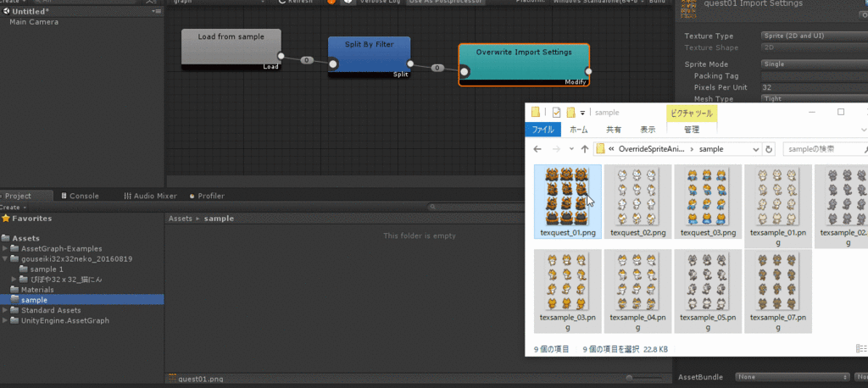Click the Pixels Per Unit field
Image resolution: width=868 pixels, height=388 pixels.
(815, 87)
